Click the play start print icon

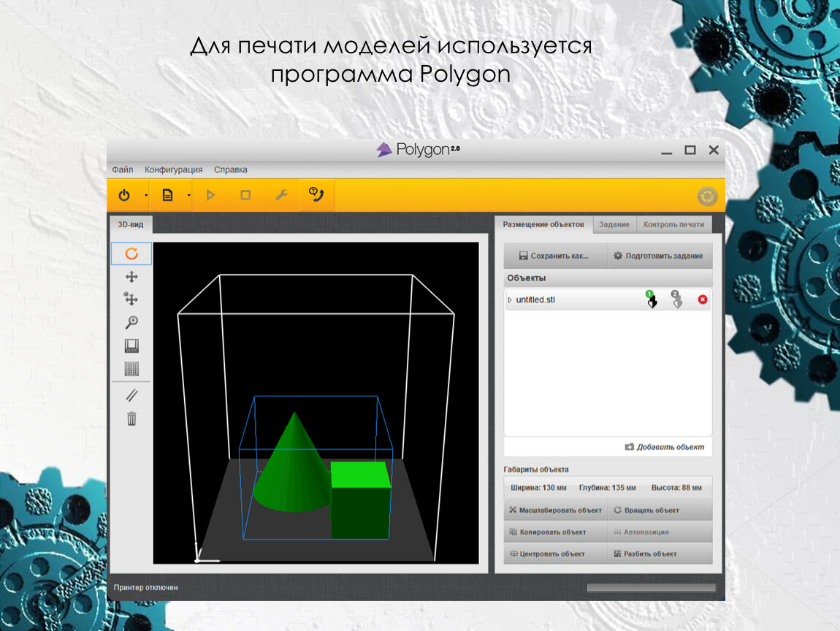tap(210, 195)
